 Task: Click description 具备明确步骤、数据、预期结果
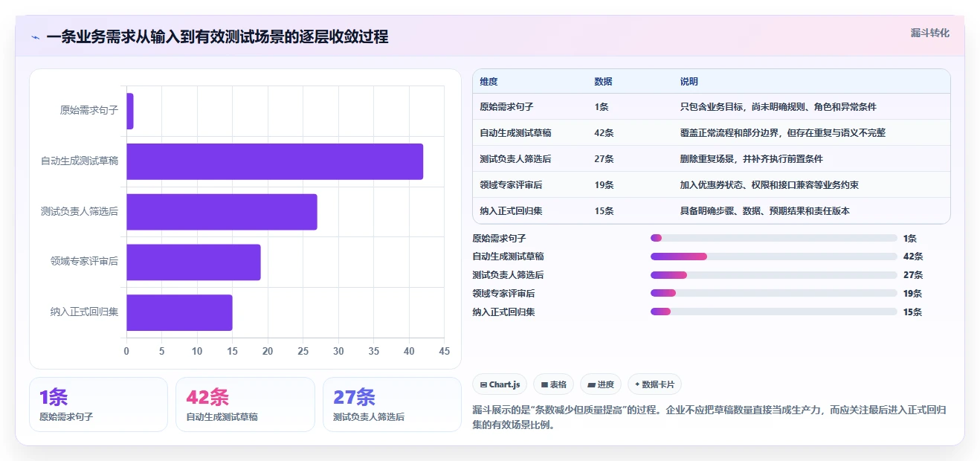(x=765, y=211)
